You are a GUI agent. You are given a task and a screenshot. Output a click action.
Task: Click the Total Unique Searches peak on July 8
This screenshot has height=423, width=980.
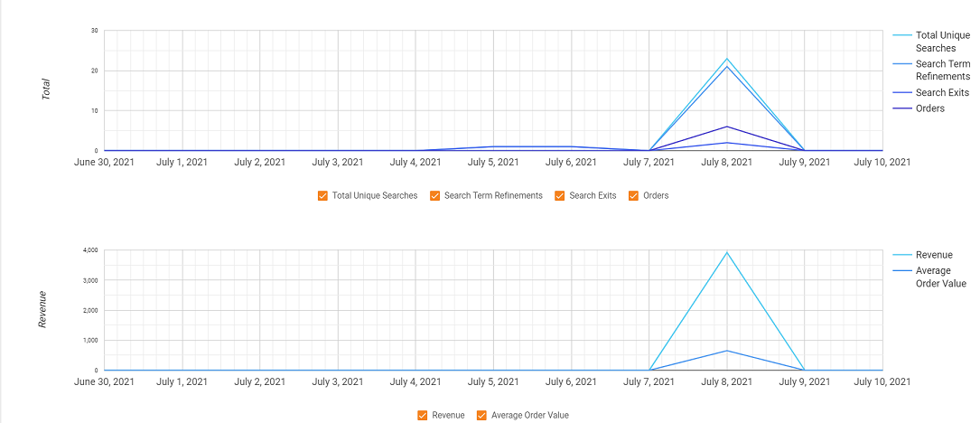click(727, 59)
